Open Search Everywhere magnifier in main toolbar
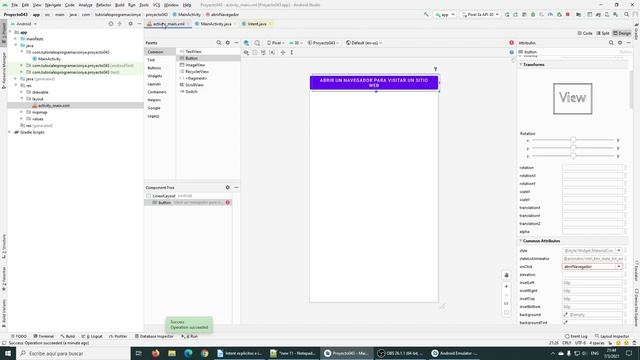 point(626,14)
